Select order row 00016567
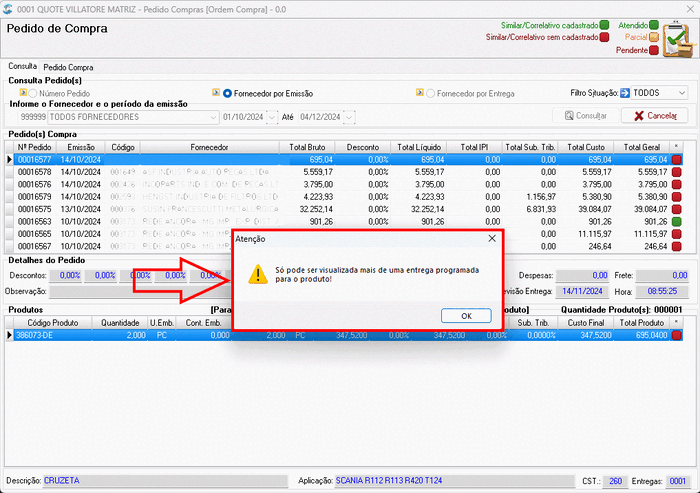 point(343,246)
